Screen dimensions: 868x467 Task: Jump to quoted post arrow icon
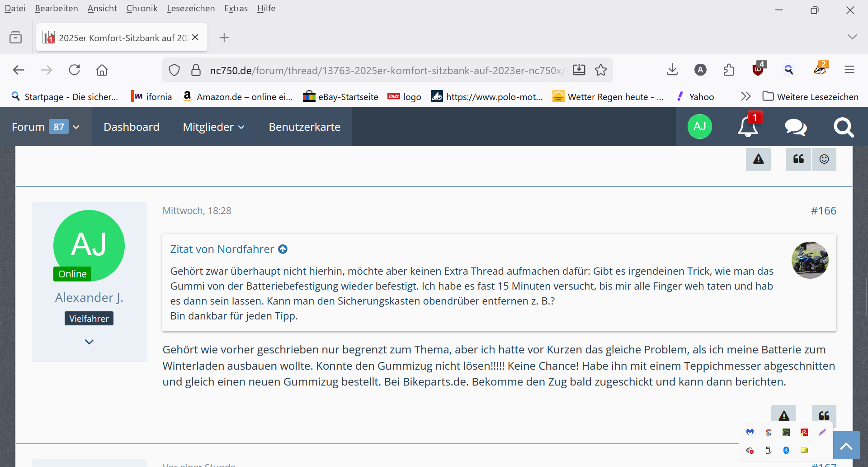(283, 249)
